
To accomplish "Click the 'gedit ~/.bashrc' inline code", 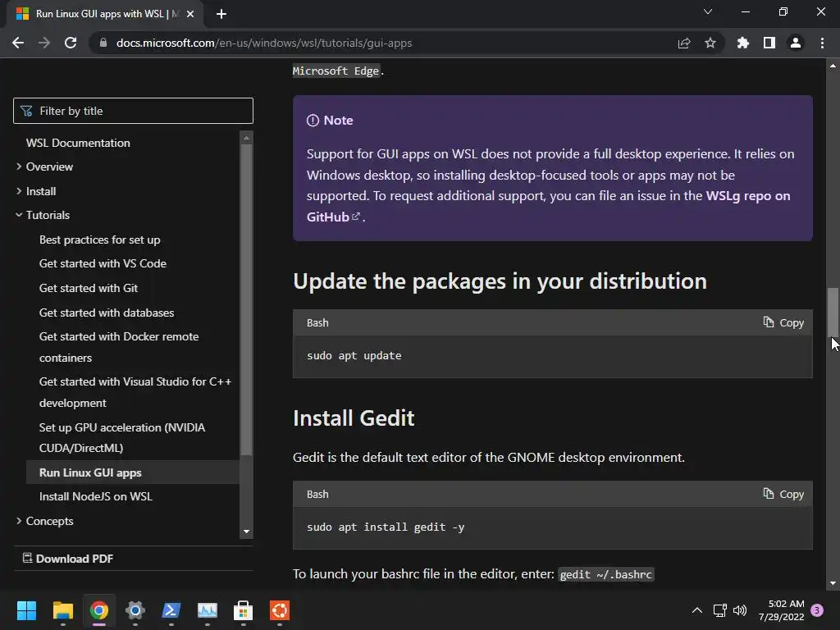I will pos(606,574).
